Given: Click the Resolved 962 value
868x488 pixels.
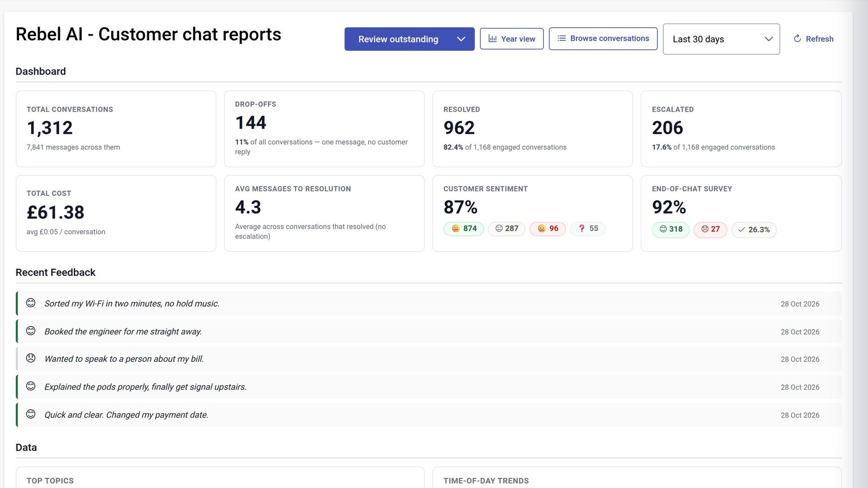Looking at the screenshot, I should click(459, 128).
